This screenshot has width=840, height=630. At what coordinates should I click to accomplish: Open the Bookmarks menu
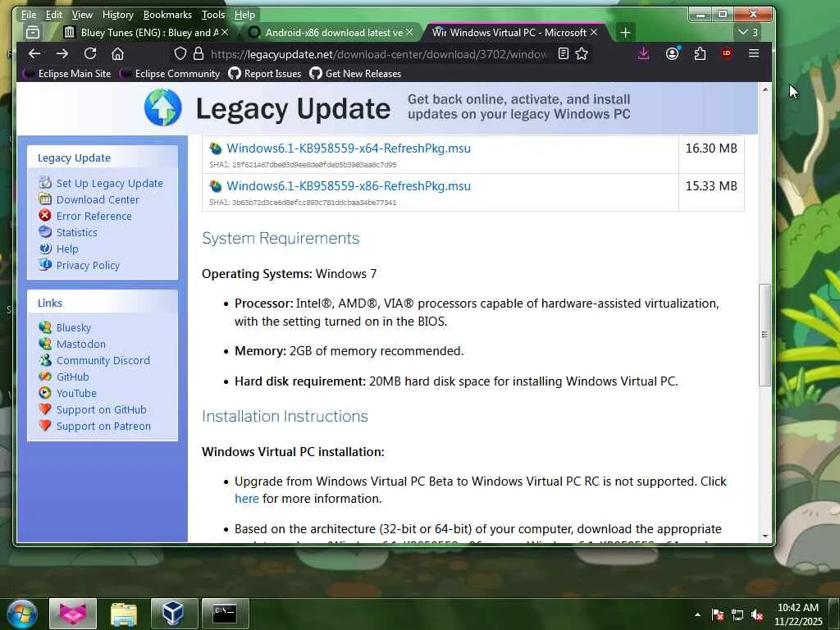pyautogui.click(x=167, y=15)
